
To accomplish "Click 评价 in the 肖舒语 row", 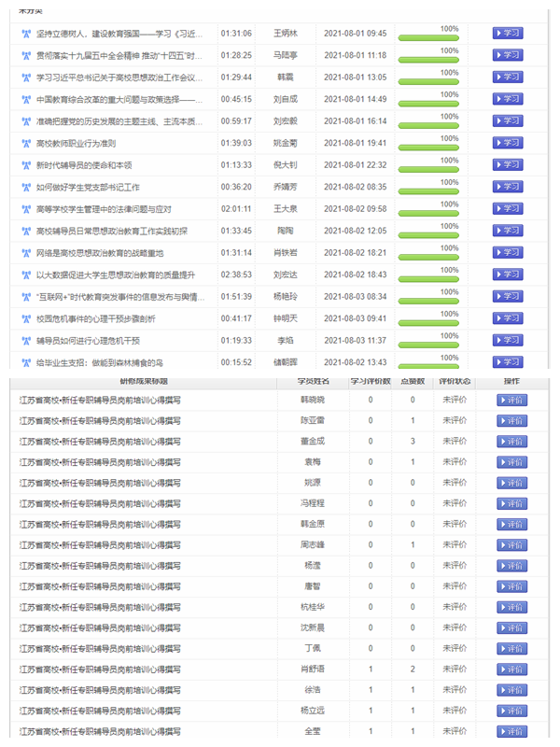I will [x=511, y=669].
